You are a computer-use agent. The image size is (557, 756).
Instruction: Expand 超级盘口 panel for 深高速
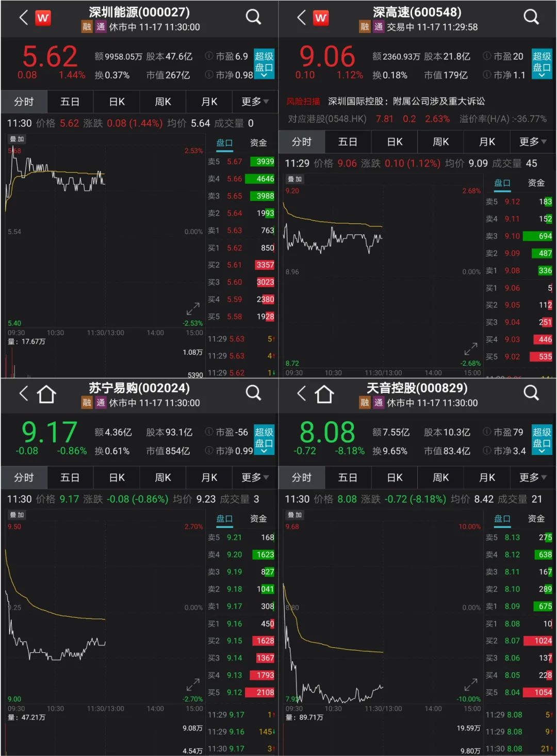542,63
